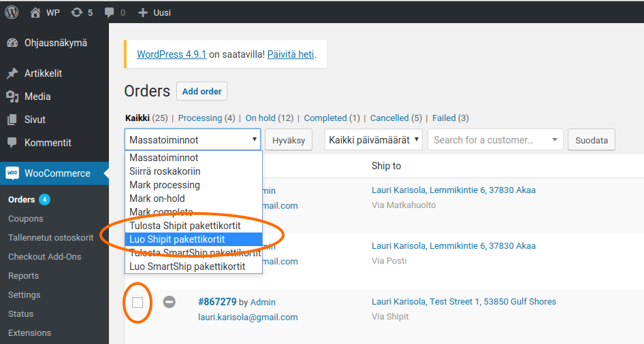Click the plus Uusi new content button

[154, 12]
